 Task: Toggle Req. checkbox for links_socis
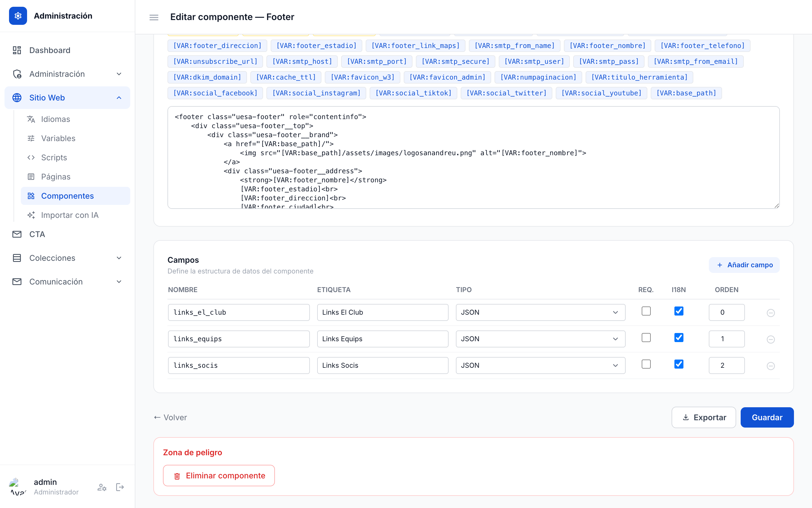tap(646, 364)
